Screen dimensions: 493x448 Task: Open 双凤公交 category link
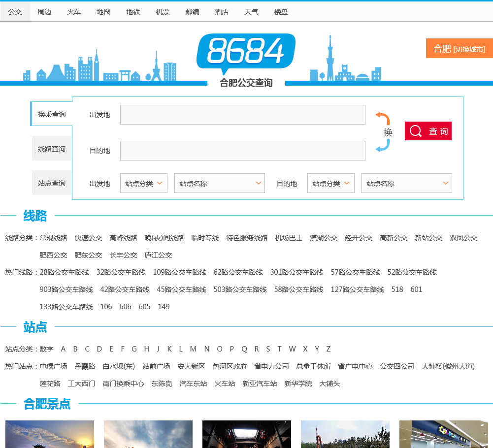click(x=463, y=238)
